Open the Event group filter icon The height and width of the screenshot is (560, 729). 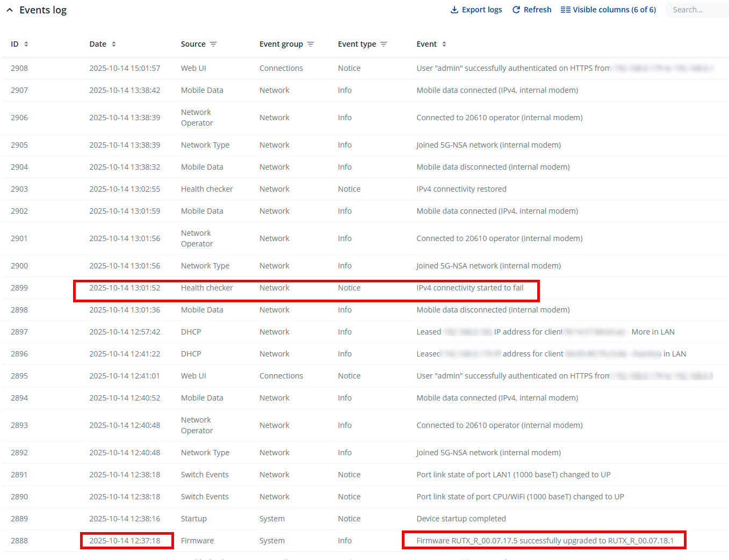pos(311,44)
